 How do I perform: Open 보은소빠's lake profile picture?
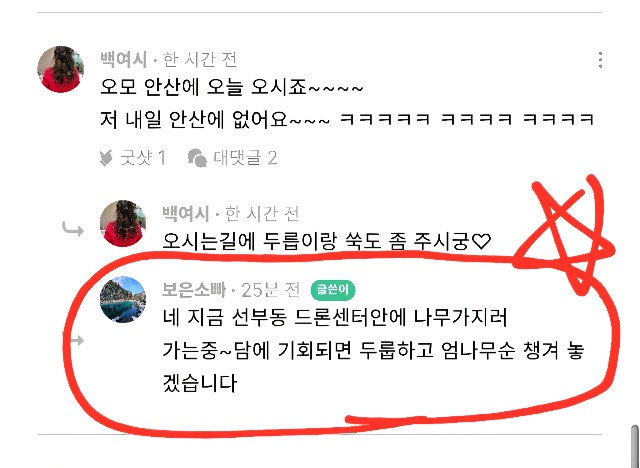point(123,299)
